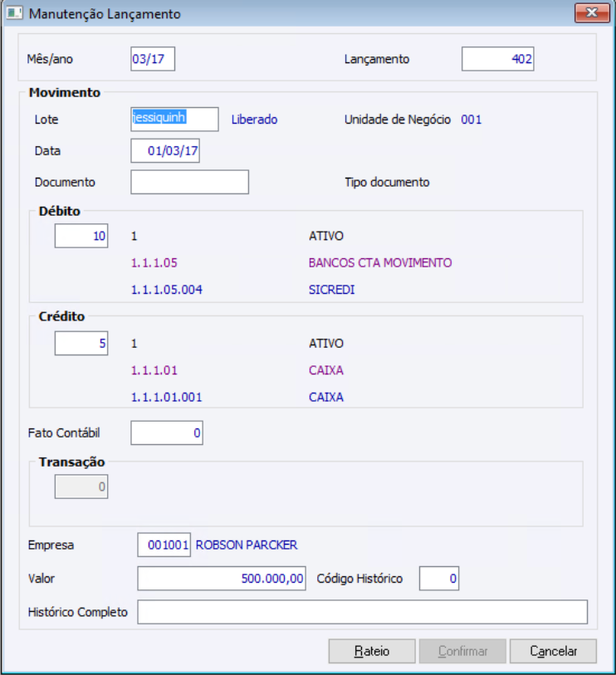
Task: Click the window icon in the title bar
Action: pyautogui.click(x=15, y=14)
